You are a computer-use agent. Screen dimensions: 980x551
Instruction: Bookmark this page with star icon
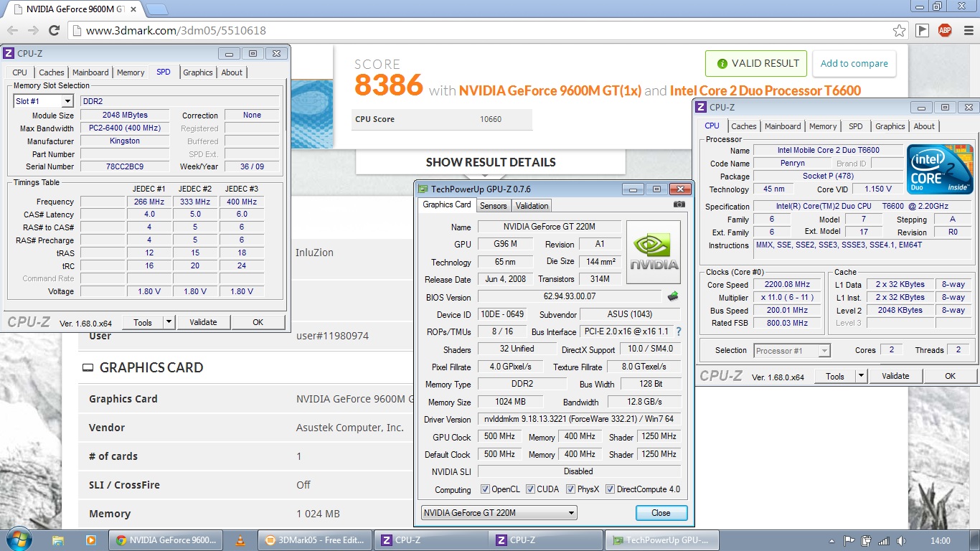coord(899,31)
